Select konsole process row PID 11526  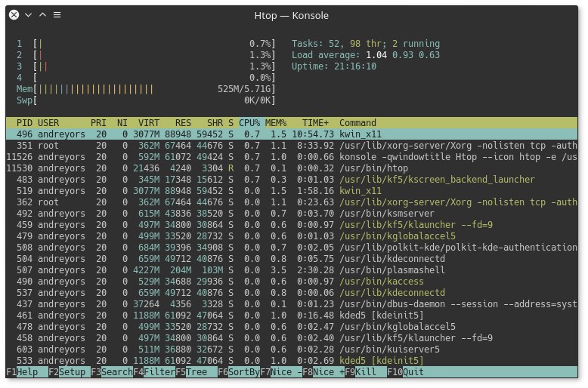(x=292, y=157)
